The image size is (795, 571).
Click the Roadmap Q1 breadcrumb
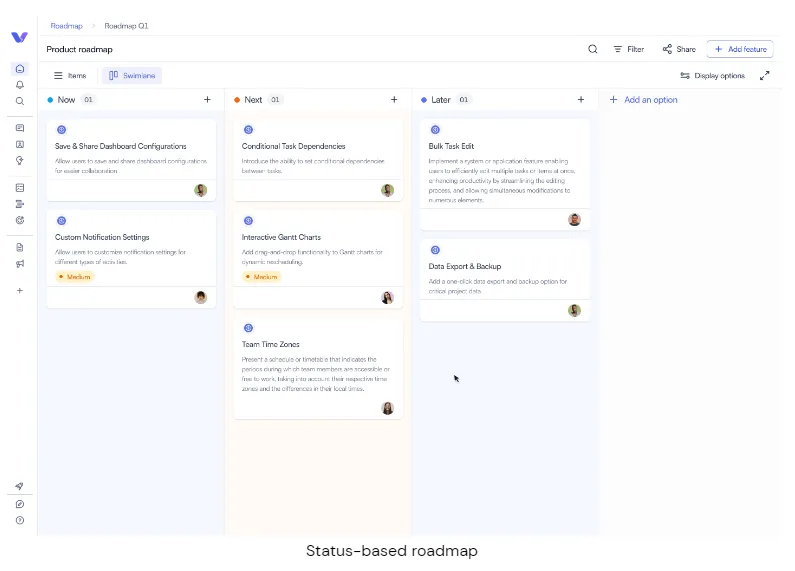pyautogui.click(x=126, y=26)
